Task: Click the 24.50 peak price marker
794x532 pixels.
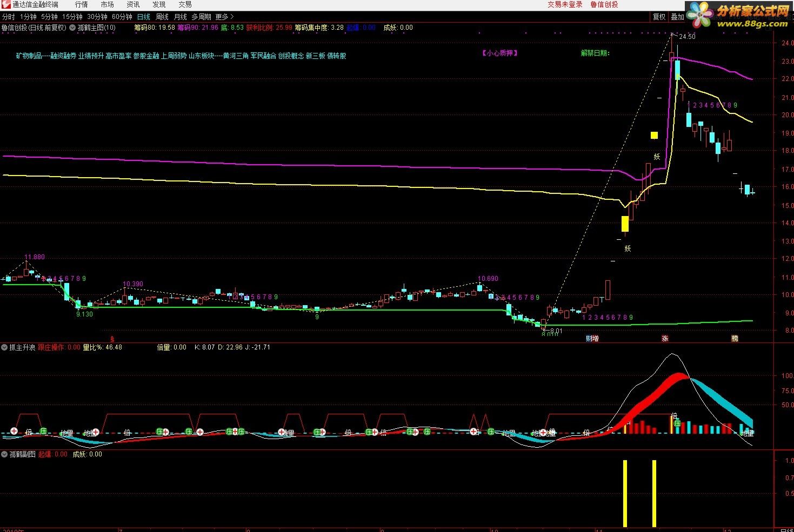Action: pos(686,37)
